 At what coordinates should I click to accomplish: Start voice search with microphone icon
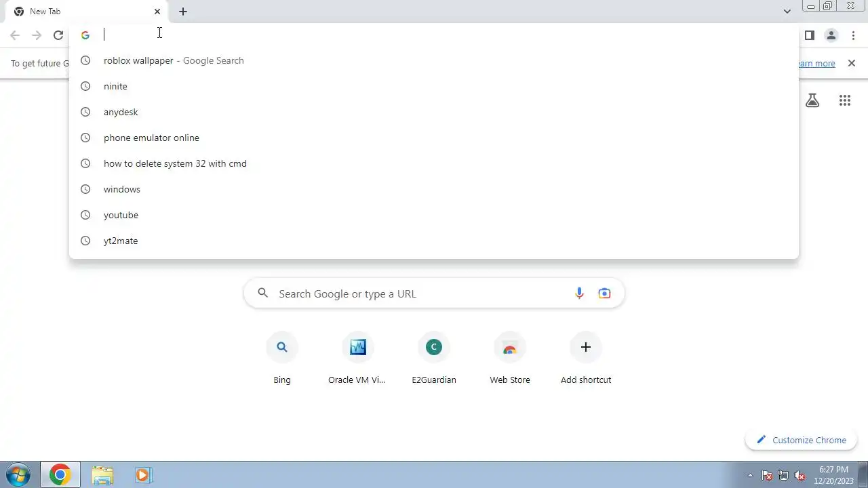579,293
